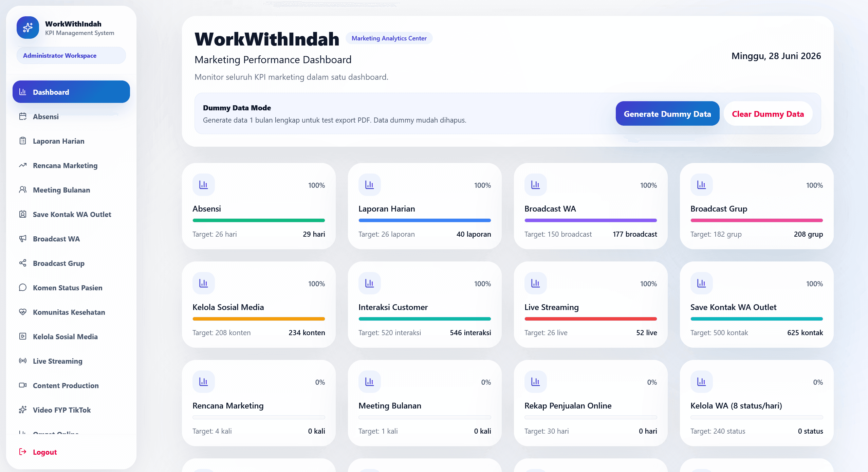Viewport: 868px width, 472px height.
Task: Click the Meeting Bulanan people icon
Action: click(23, 190)
